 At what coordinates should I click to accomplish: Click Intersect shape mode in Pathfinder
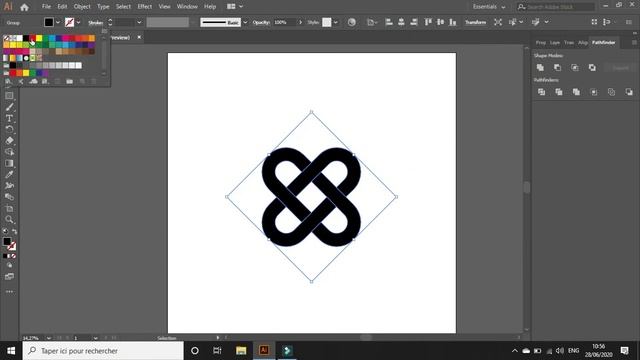[x=575, y=68]
